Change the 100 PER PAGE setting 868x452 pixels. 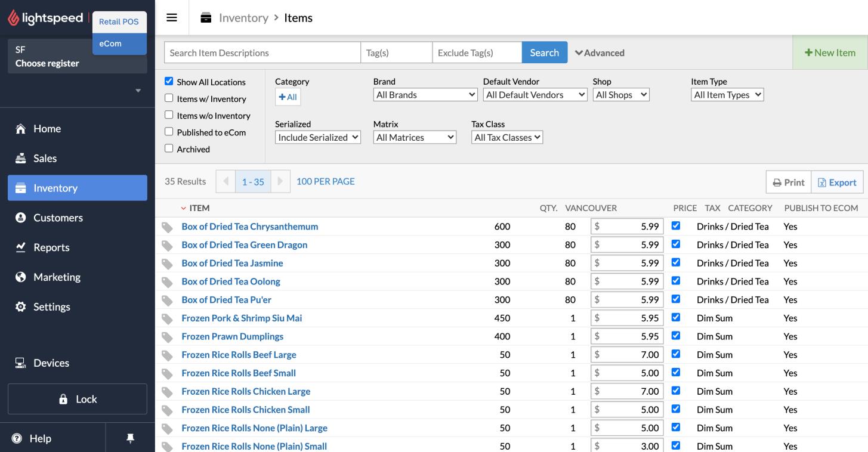pos(326,181)
